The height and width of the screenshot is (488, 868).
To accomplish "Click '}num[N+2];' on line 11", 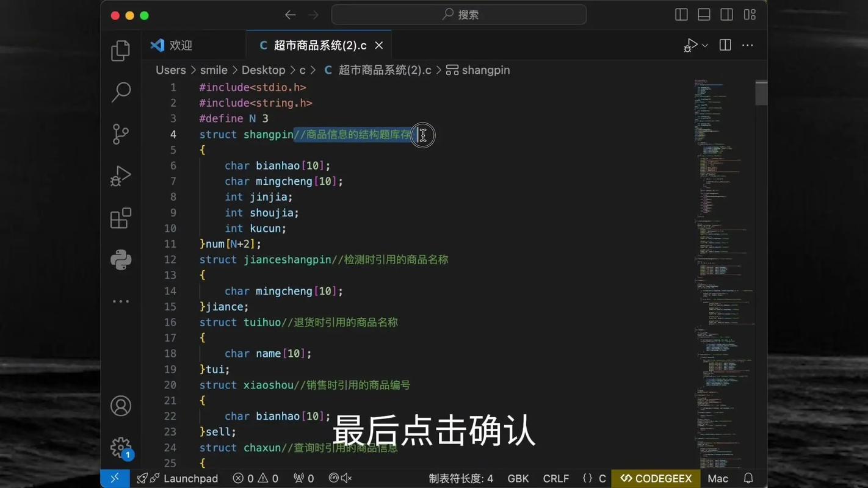I will pyautogui.click(x=230, y=244).
